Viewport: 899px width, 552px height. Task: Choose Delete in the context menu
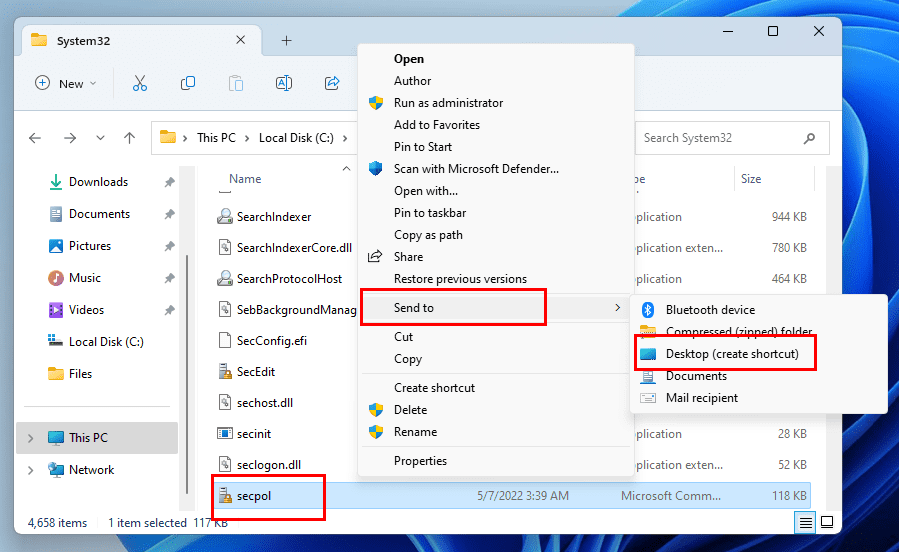(496, 410)
